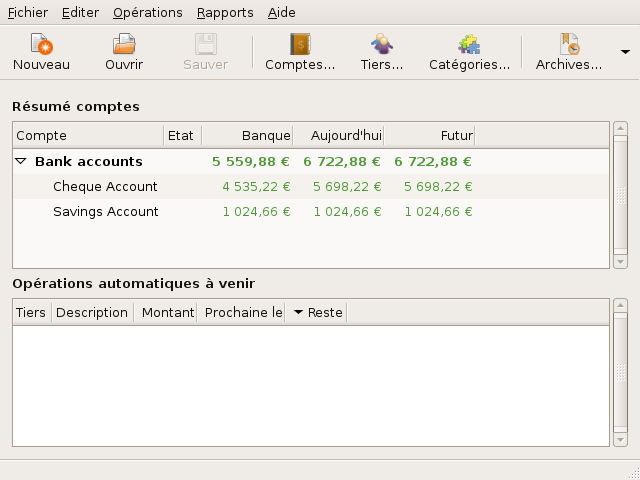Image resolution: width=640 pixels, height=480 pixels.
Task: Click the Aujourd'hui column header
Action: 338,135
